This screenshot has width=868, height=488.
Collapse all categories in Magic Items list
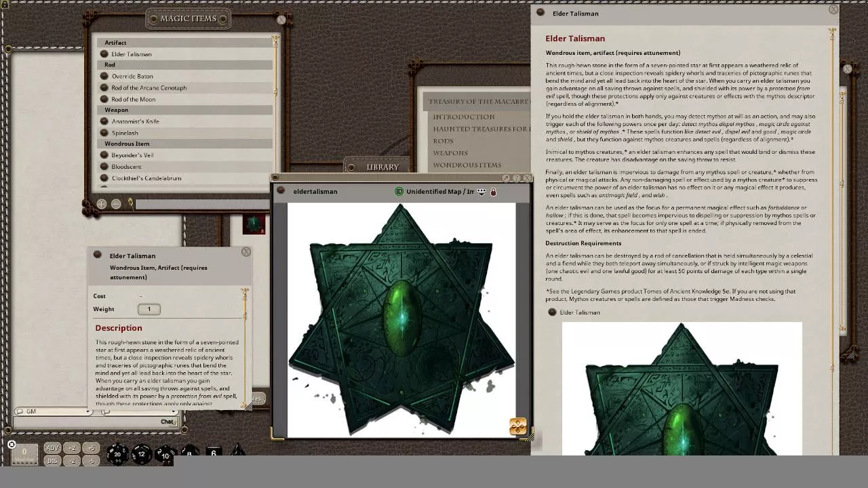point(116,203)
